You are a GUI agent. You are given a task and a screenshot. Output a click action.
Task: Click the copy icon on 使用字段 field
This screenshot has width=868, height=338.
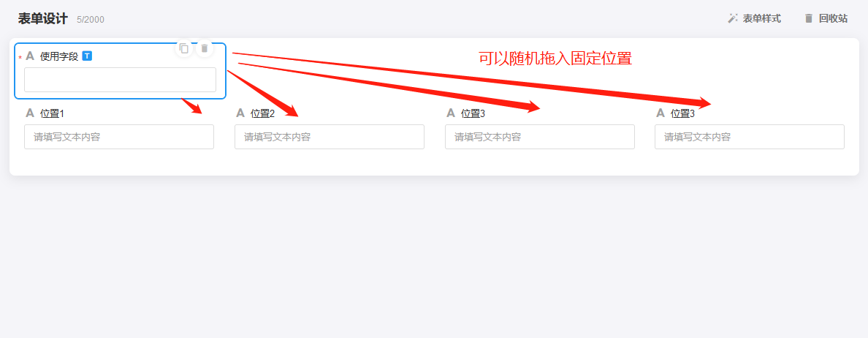click(x=184, y=49)
